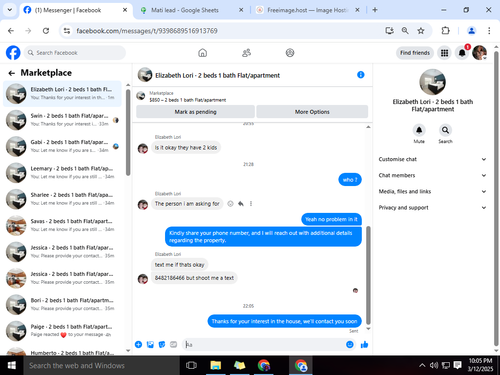Open a new browser tab

click(375, 10)
